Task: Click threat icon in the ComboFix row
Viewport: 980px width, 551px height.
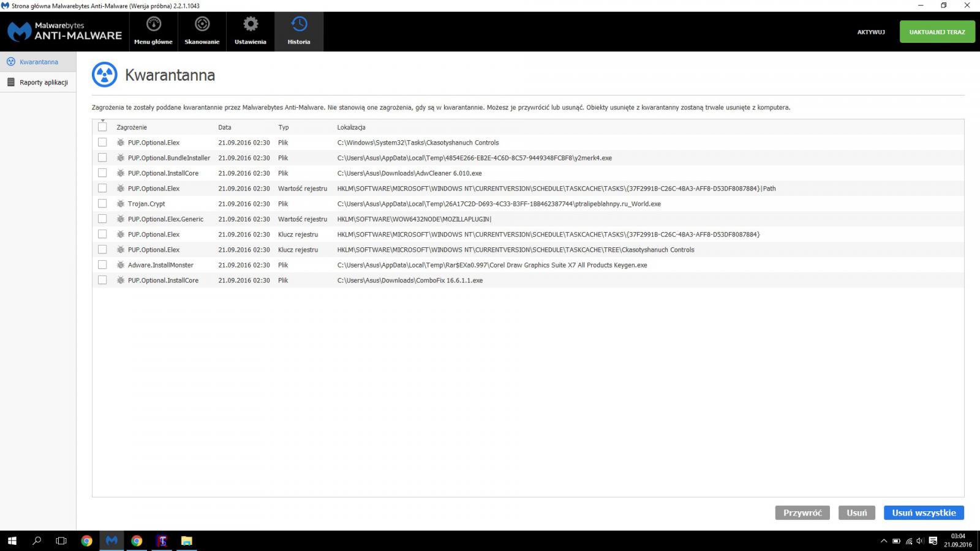Action: (121, 280)
